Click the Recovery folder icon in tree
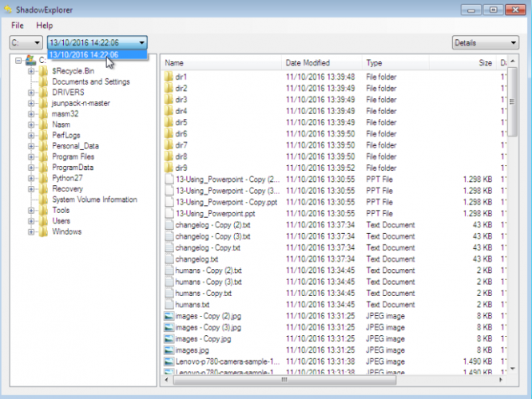532x399 pixels. click(43, 189)
